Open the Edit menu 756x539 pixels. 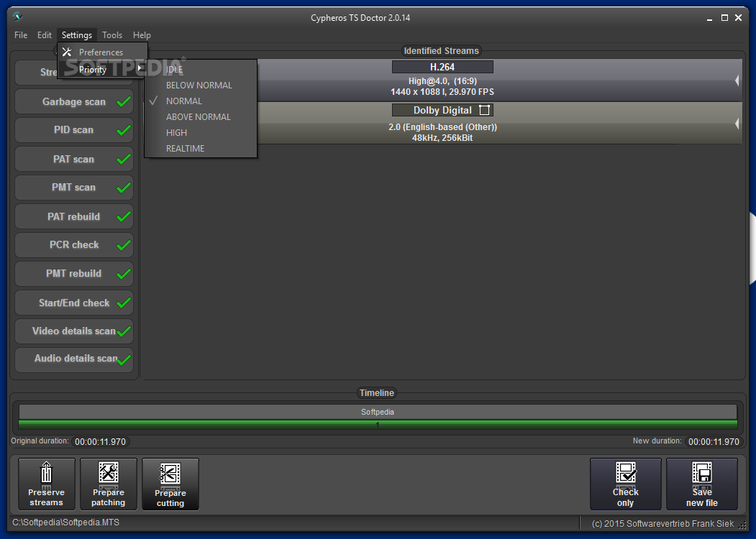click(x=45, y=34)
